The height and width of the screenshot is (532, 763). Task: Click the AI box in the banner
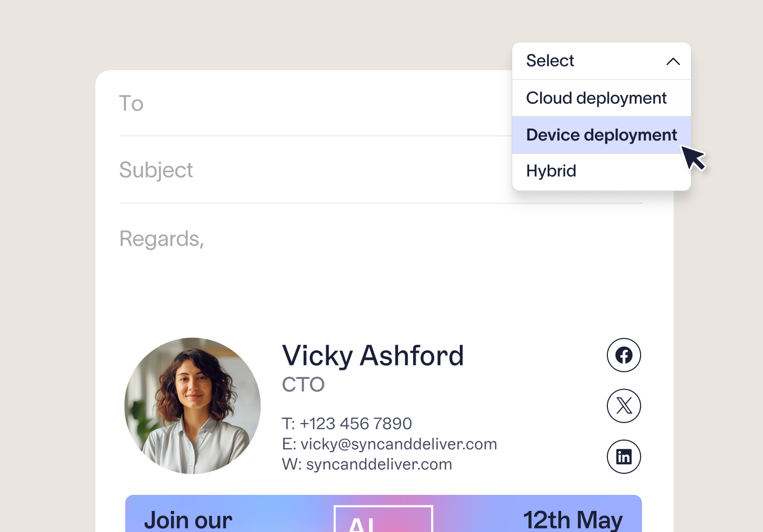383,520
